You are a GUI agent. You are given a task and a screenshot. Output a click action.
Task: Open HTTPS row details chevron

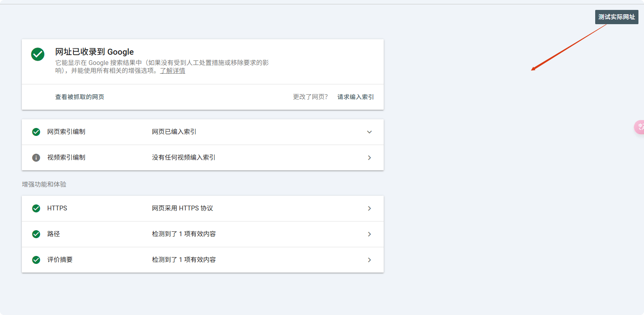(x=369, y=208)
